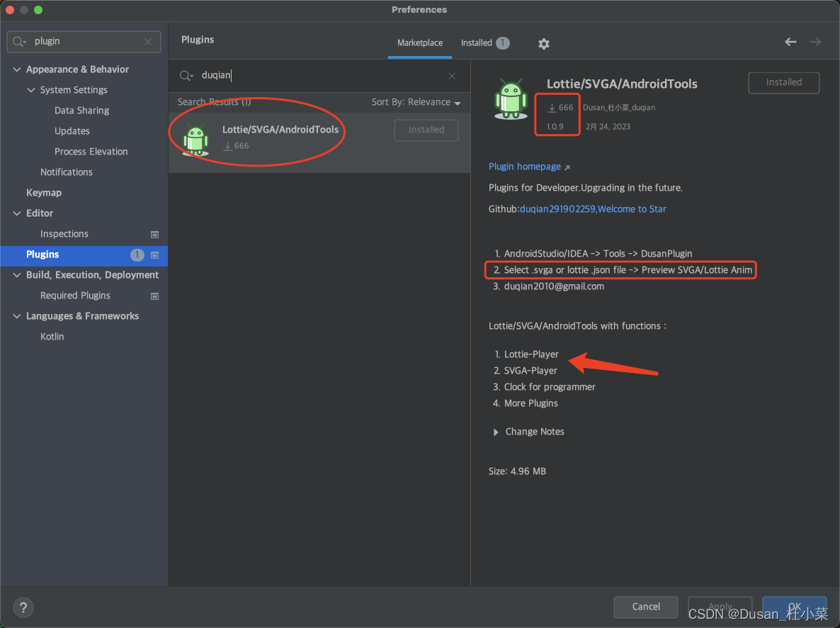Clear the duqian search with the X icon

click(x=451, y=75)
